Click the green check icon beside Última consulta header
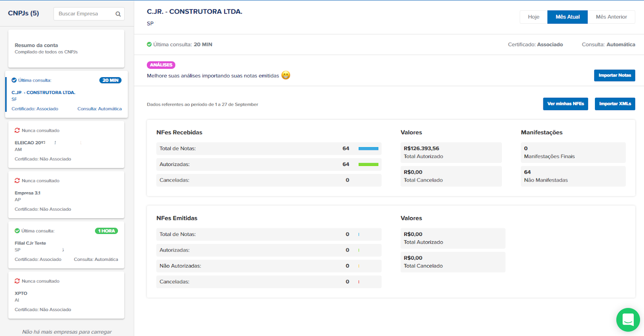 [x=149, y=44]
